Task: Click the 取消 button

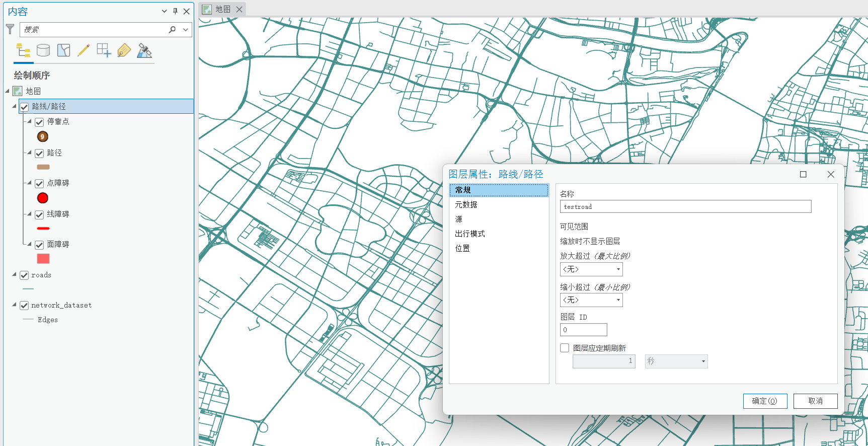Action: 815,401
